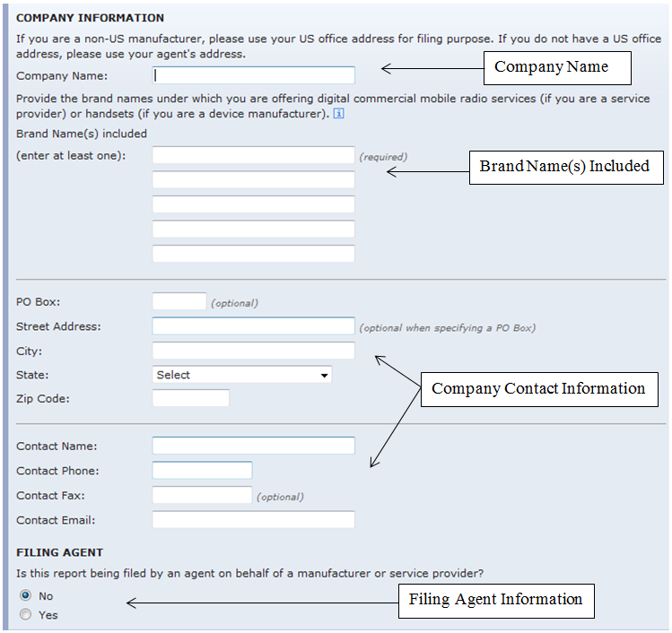This screenshot has width=672, height=633.
Task: Click the 'Company Contact Information' callout box
Action: tap(539, 389)
